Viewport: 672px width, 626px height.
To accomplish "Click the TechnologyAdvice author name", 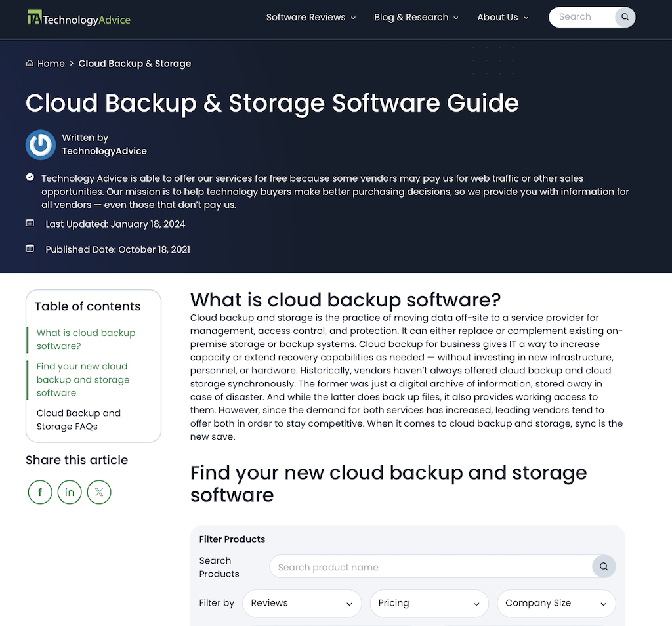I will coord(104,151).
